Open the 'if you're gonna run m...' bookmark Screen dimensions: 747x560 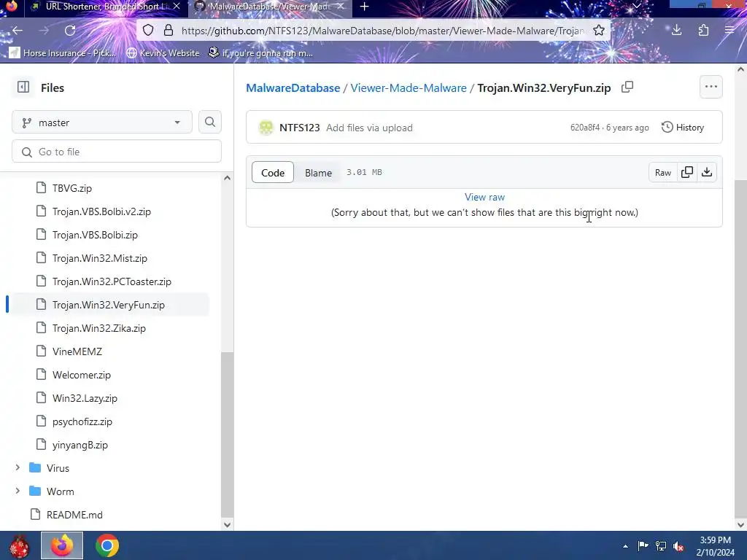pos(261,52)
